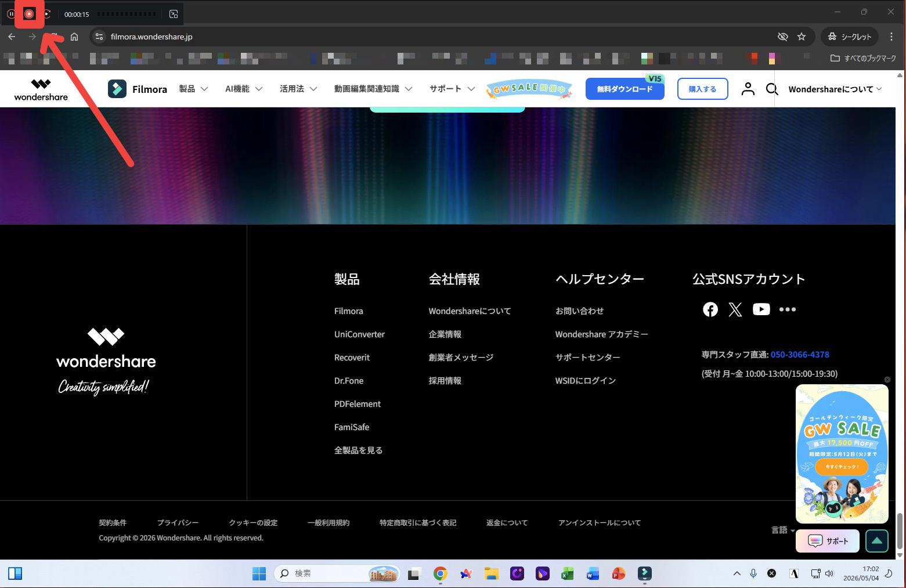
Task: Open the UniConverter footer link
Action: click(359, 334)
